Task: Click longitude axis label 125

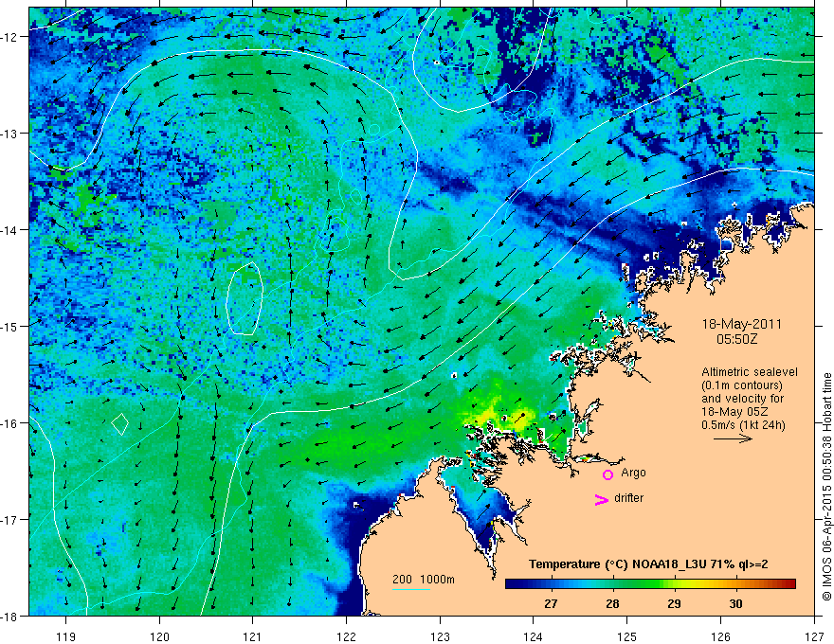Action: (627, 636)
